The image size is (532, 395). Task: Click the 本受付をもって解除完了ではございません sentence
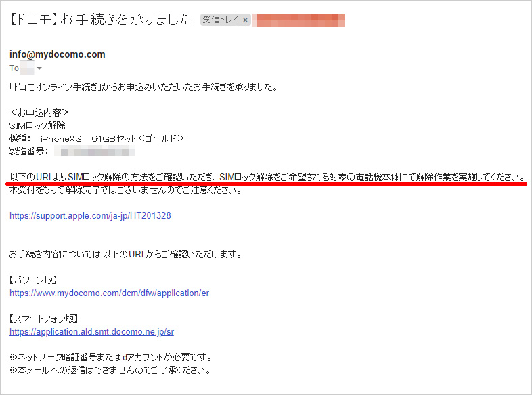126,190
